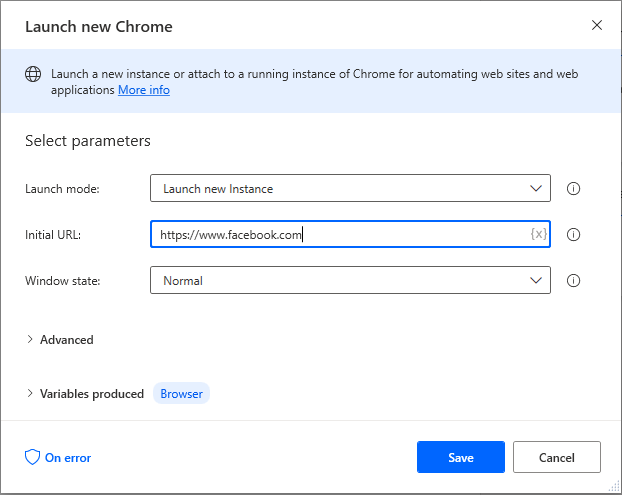Click the Initial URL info icon
Screen dimensions: 622x495
[x=574, y=235]
